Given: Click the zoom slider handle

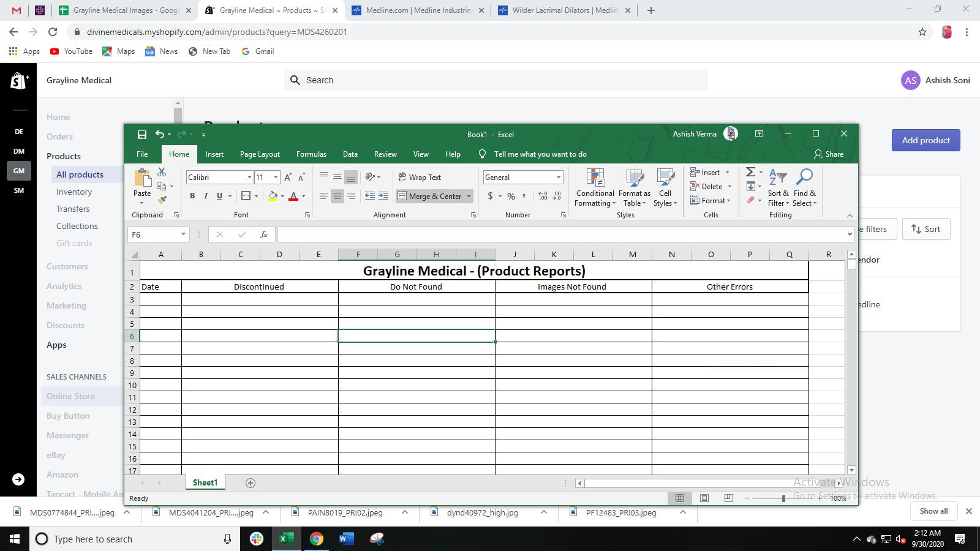Looking at the screenshot, I should click(x=783, y=498).
